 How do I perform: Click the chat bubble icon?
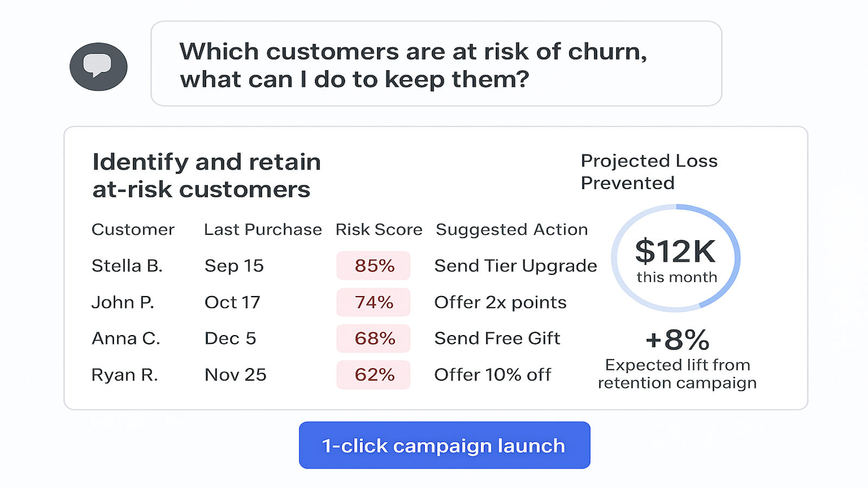(98, 67)
